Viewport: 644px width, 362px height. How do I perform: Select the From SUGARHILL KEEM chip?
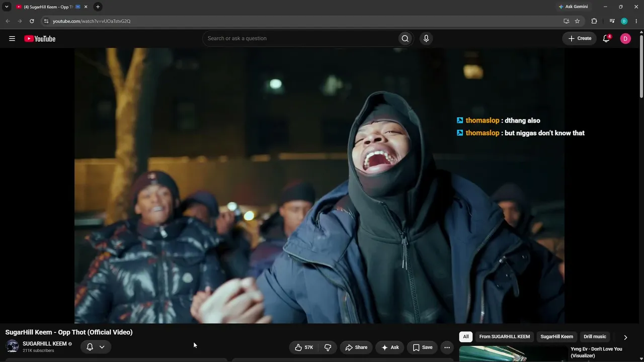click(x=505, y=337)
